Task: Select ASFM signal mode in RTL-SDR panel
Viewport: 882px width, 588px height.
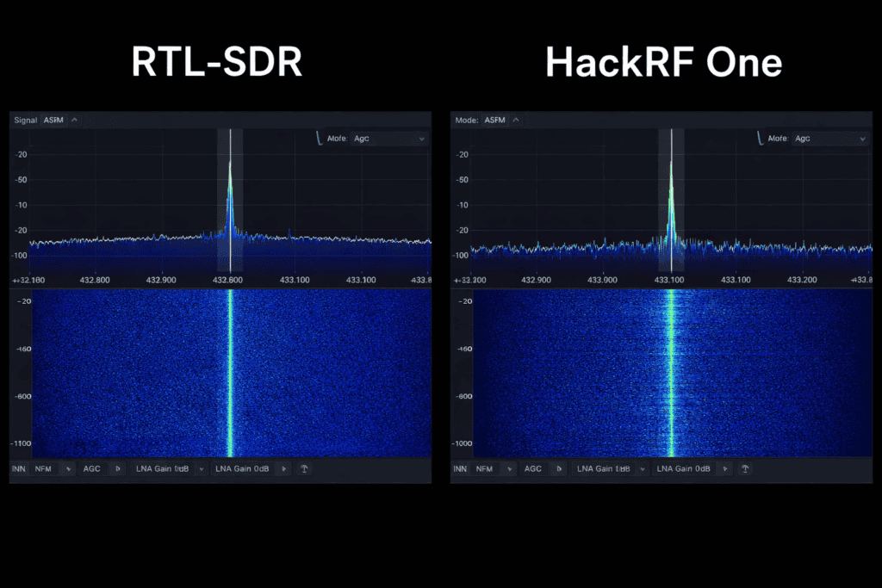Action: click(x=53, y=120)
